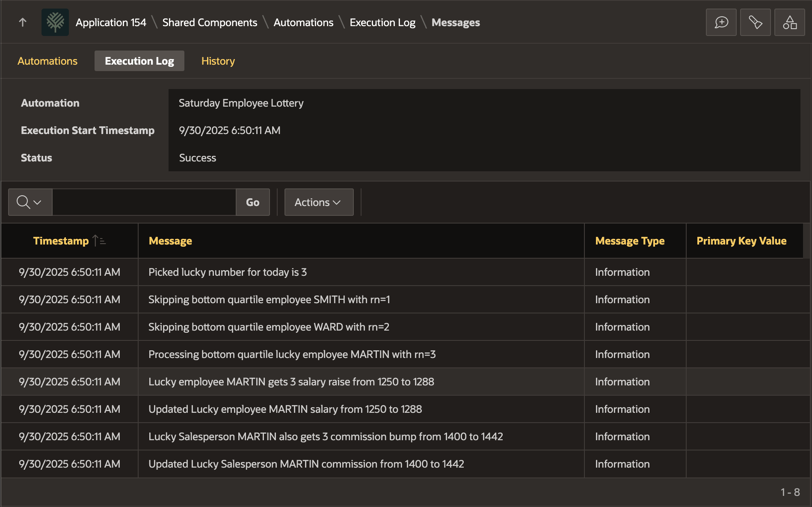
Task: Switch to the Automations tab
Action: [x=47, y=61]
